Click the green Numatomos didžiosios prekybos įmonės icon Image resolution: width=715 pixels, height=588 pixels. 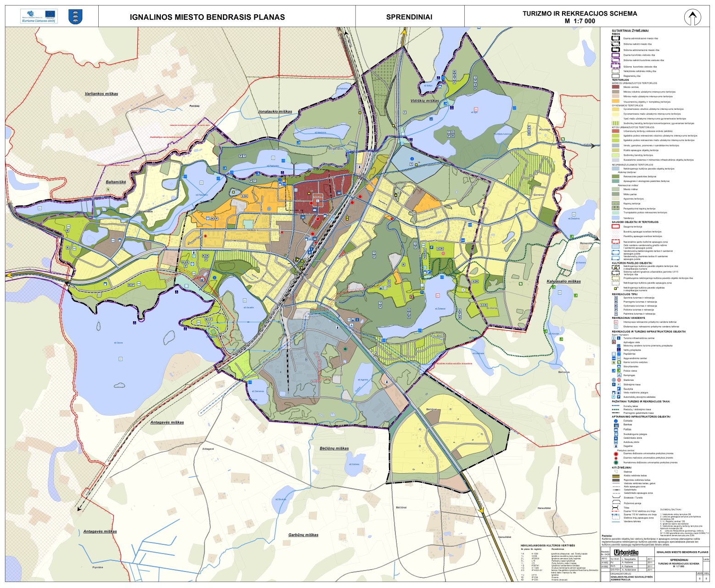coord(616,463)
